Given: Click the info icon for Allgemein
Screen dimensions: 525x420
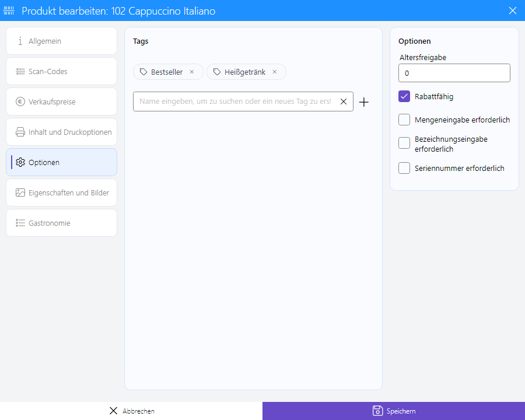Looking at the screenshot, I should click(20, 41).
